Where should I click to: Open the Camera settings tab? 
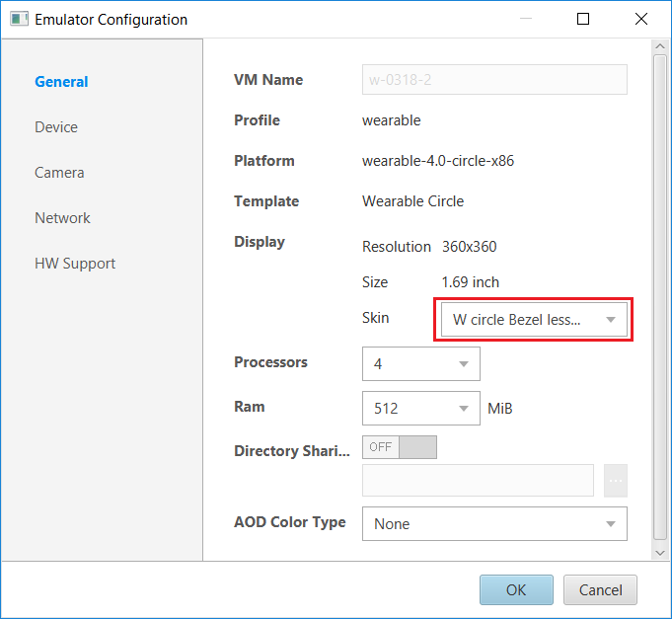point(59,173)
